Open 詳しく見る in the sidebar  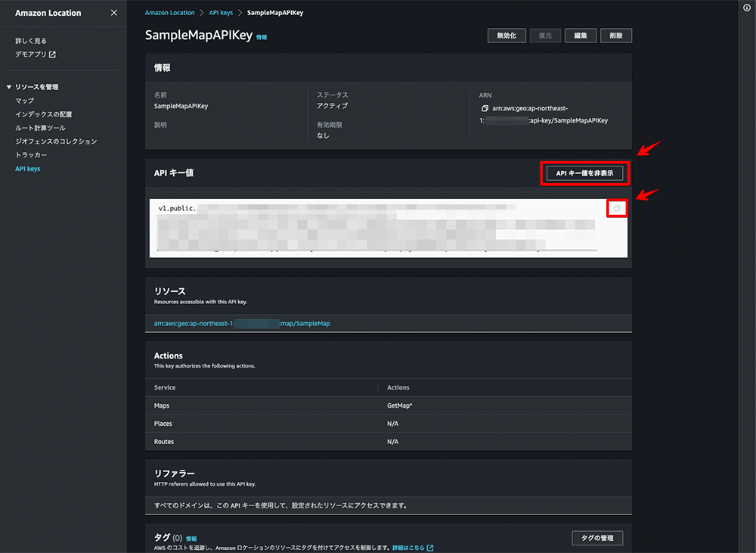click(31, 41)
